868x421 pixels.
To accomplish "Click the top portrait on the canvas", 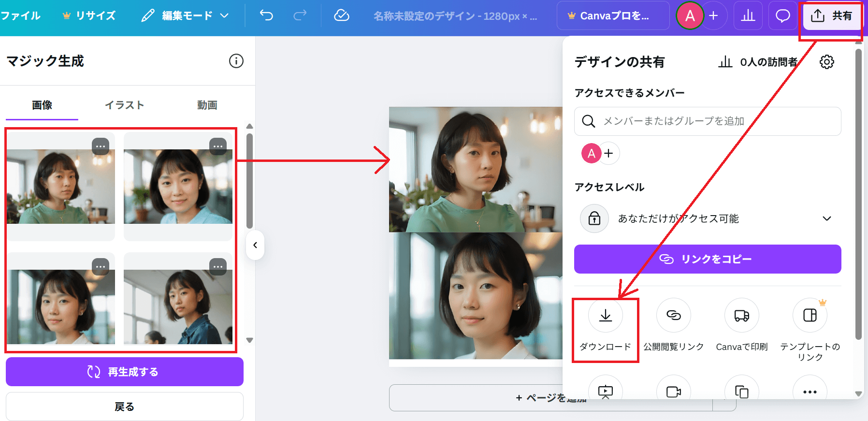I will (x=476, y=169).
